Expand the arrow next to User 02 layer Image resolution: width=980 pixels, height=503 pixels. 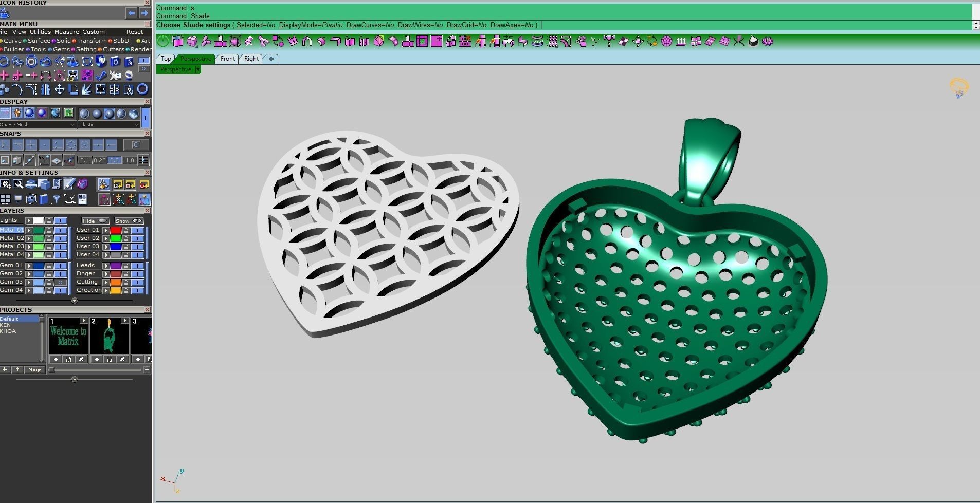[106, 238]
